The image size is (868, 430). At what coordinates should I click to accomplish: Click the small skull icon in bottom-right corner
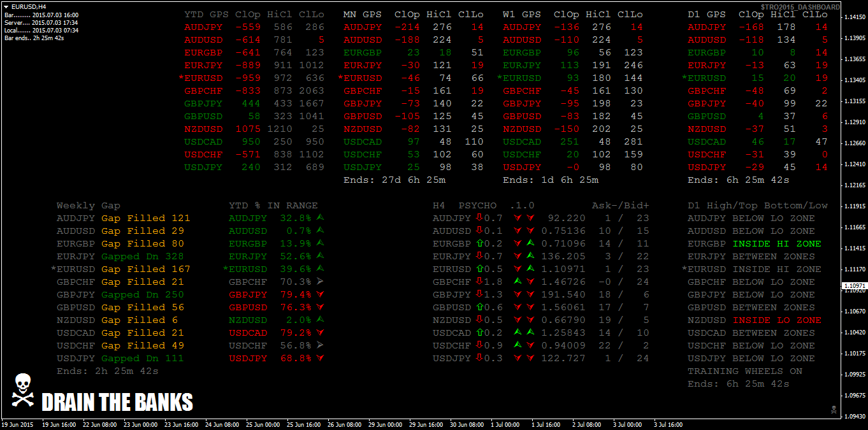coord(833,409)
